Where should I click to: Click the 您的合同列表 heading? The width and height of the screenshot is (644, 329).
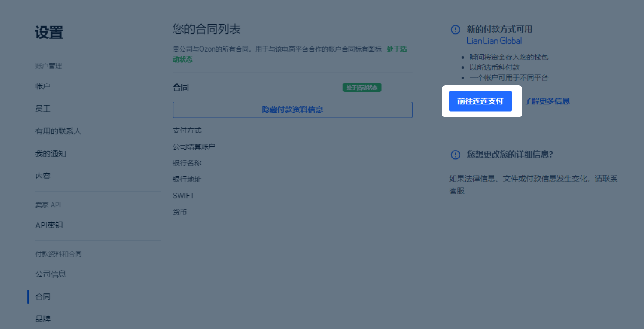click(207, 29)
